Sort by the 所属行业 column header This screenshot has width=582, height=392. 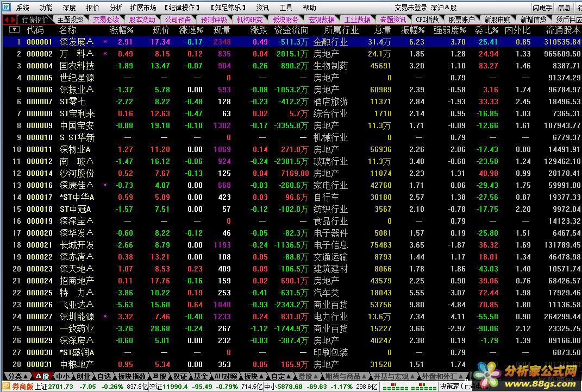point(341,30)
